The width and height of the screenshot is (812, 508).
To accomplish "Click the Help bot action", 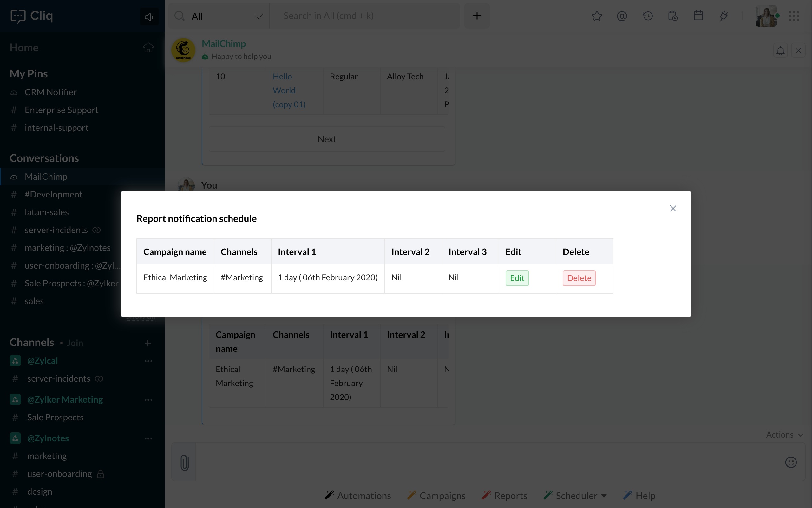I will pyautogui.click(x=639, y=495).
